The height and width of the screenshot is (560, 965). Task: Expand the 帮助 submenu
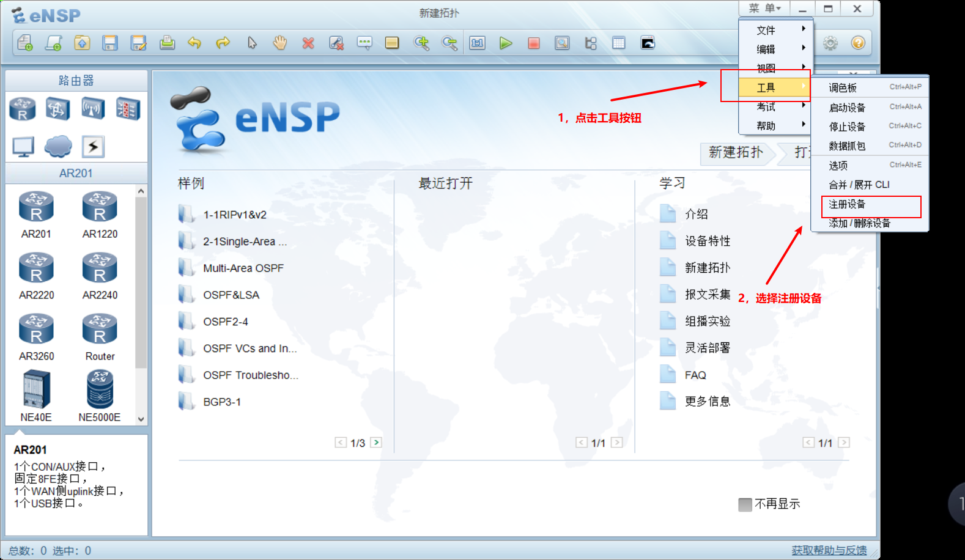775,125
